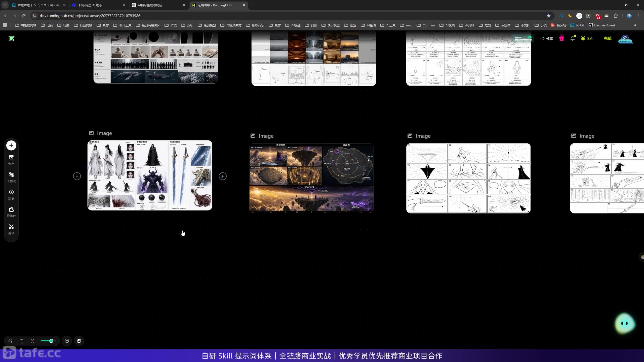Image resolution: width=644 pixels, height=362 pixels.
Task: Select the 360° panorama scene image node
Action: pyautogui.click(x=311, y=178)
